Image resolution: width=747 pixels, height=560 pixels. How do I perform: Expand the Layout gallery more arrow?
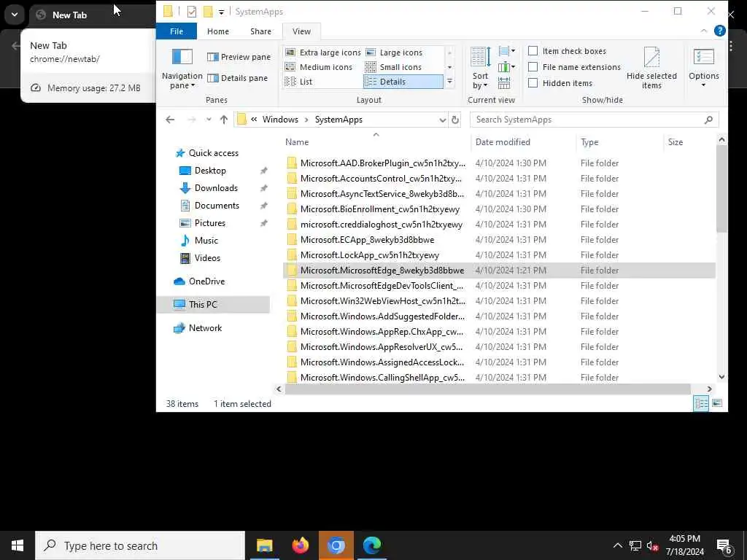(x=449, y=82)
